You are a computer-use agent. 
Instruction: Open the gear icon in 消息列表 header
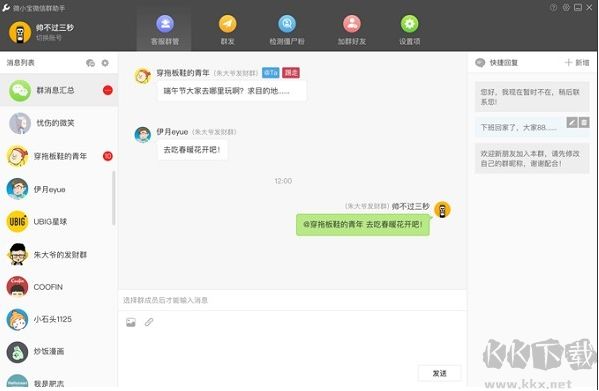pos(105,63)
